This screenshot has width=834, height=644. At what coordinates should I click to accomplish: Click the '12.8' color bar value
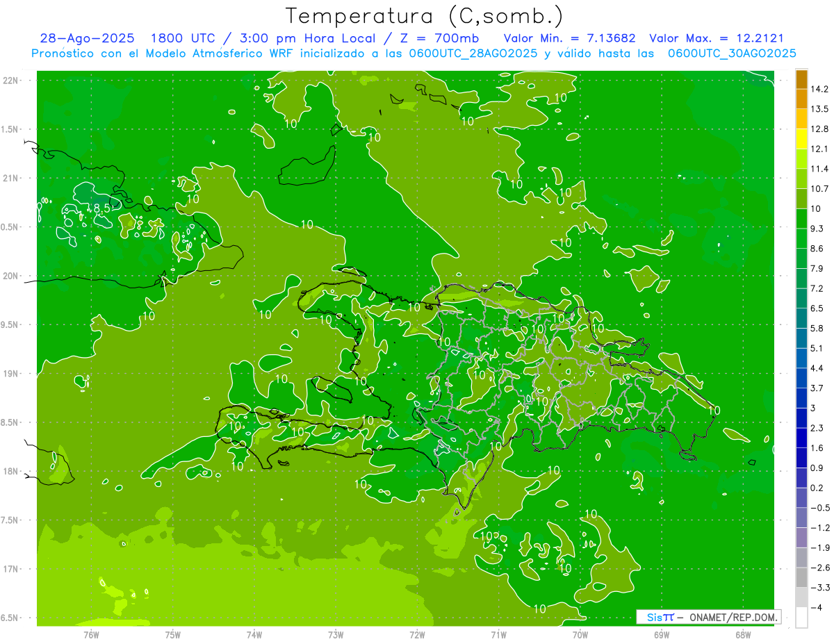pyautogui.click(x=820, y=129)
